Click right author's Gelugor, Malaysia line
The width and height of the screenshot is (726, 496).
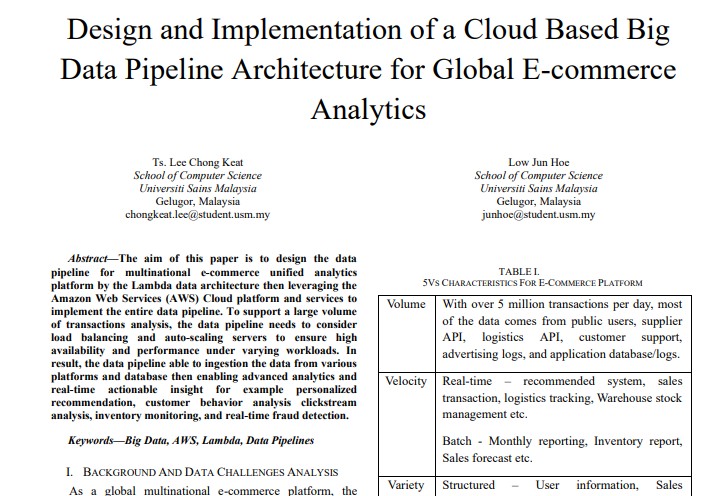pos(538,201)
